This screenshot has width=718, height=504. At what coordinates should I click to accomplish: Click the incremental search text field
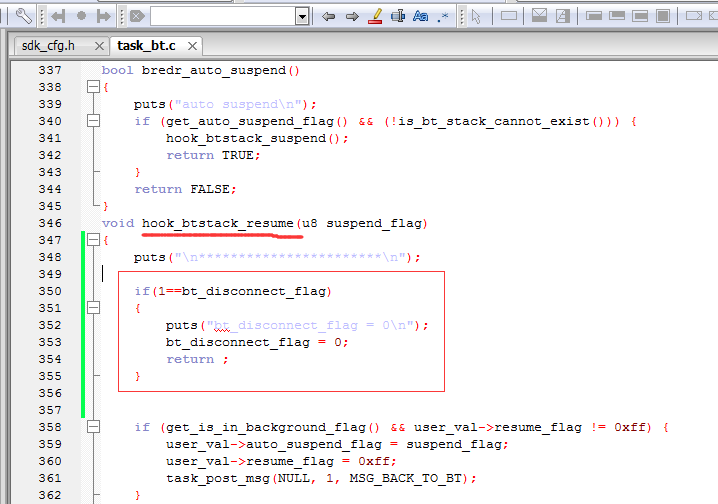coord(223,17)
